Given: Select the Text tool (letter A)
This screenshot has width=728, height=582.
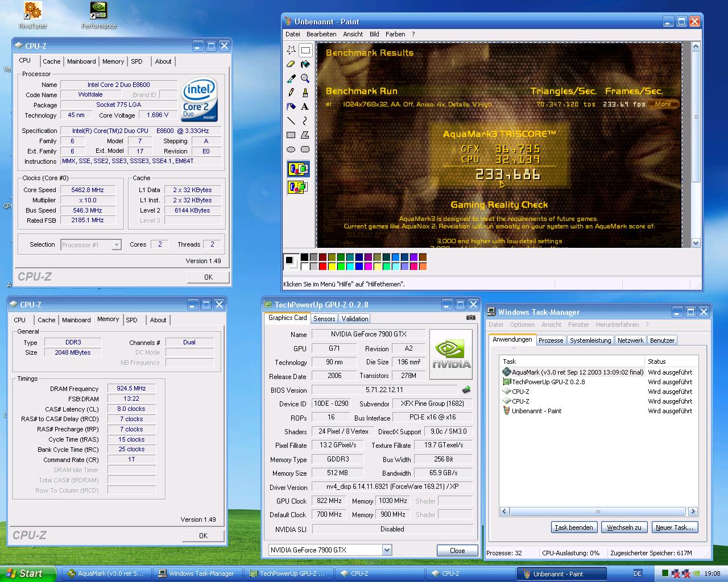Looking at the screenshot, I should (x=305, y=106).
